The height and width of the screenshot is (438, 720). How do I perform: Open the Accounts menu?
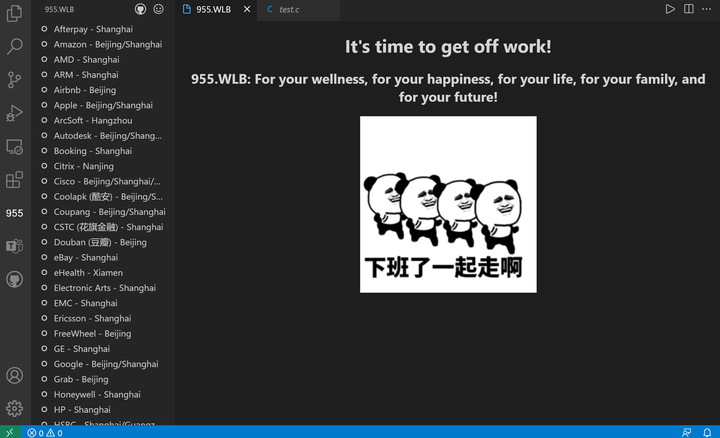(x=14, y=375)
